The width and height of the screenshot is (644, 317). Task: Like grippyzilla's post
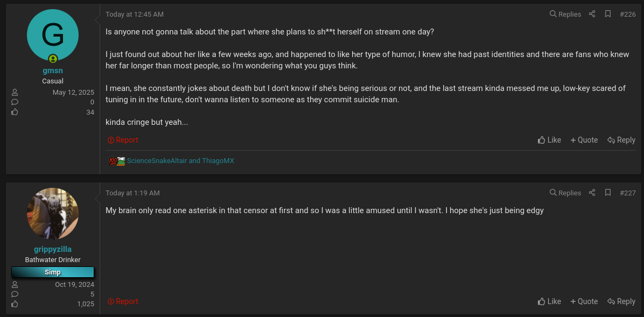(x=549, y=301)
